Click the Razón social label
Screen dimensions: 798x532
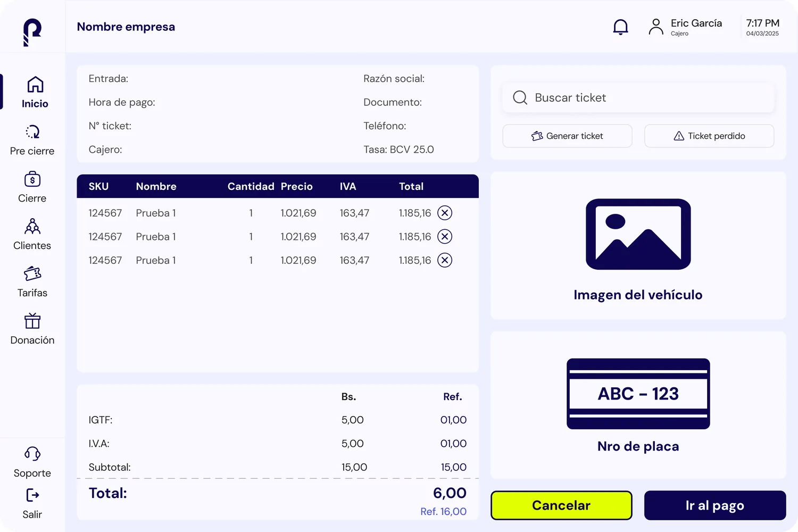(394, 79)
